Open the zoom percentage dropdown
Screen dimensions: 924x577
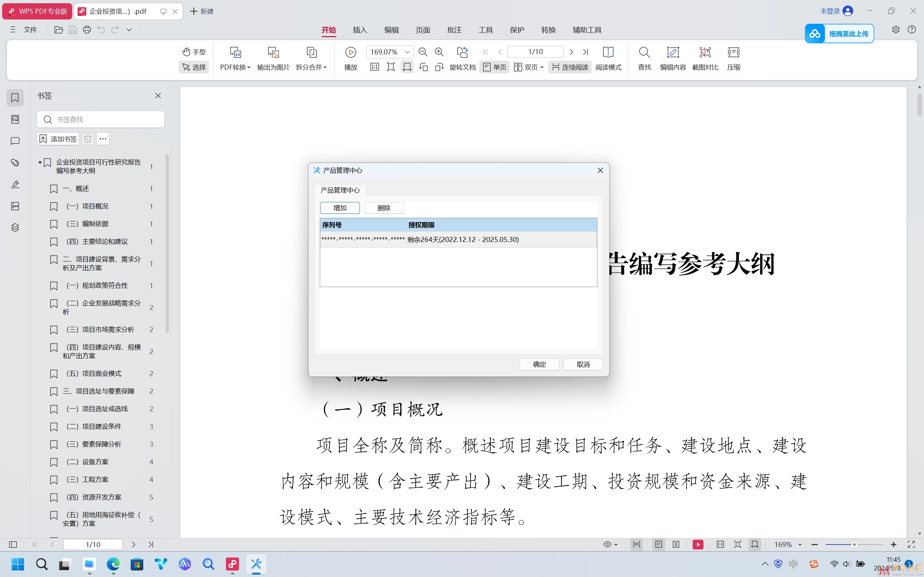click(x=407, y=52)
